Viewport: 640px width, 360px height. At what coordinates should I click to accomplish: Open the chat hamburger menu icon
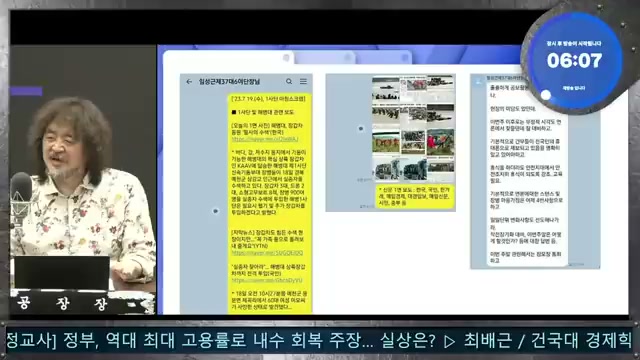coord(303,82)
